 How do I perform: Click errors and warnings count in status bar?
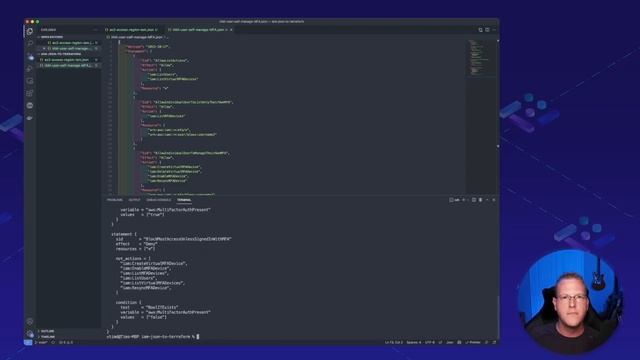click(66, 342)
